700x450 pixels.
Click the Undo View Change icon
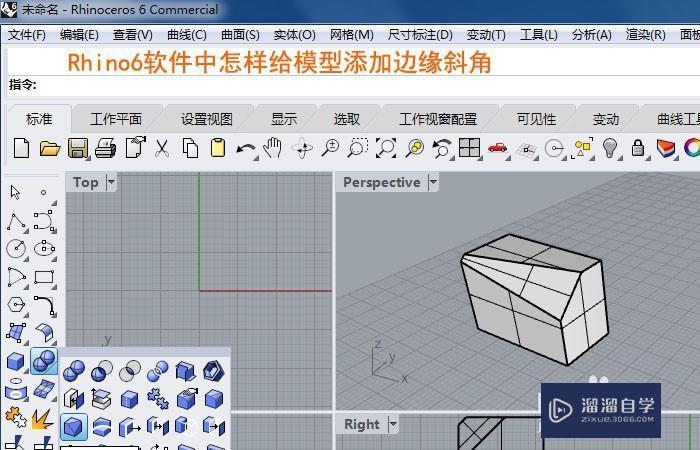[442, 148]
